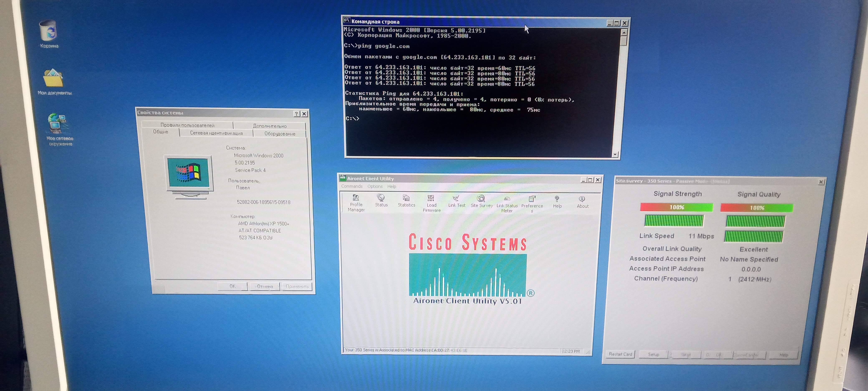Open Statistics in Aironet Client Utility
868x391 pixels.
406,201
